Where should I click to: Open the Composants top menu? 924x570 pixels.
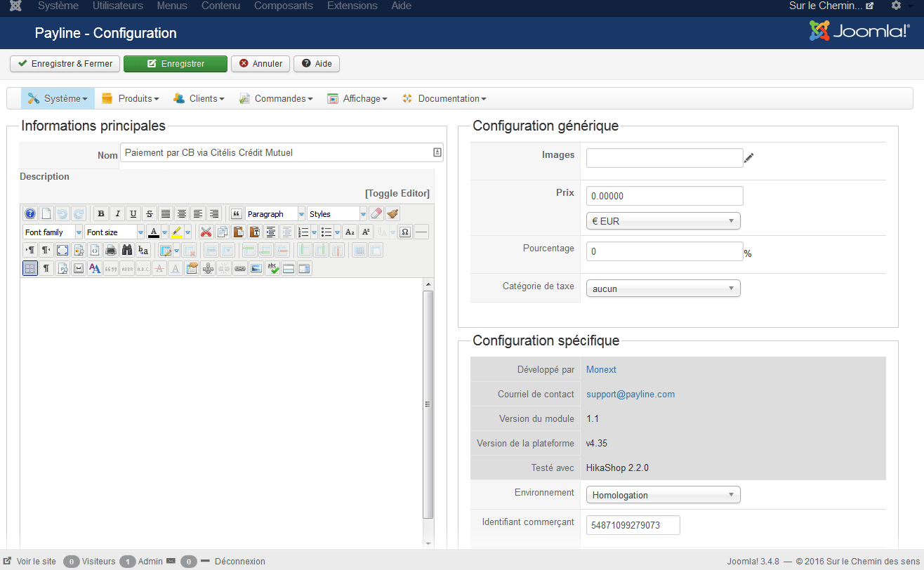[283, 6]
